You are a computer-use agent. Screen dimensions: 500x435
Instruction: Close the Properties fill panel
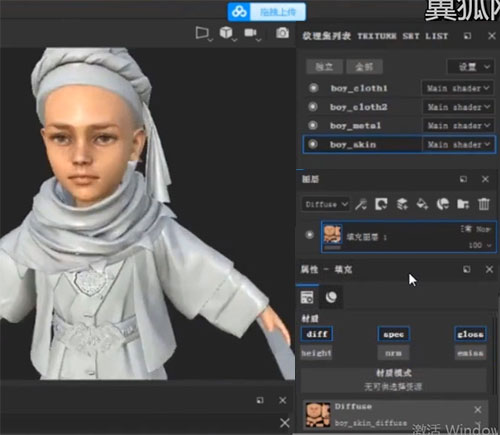pos(489,269)
